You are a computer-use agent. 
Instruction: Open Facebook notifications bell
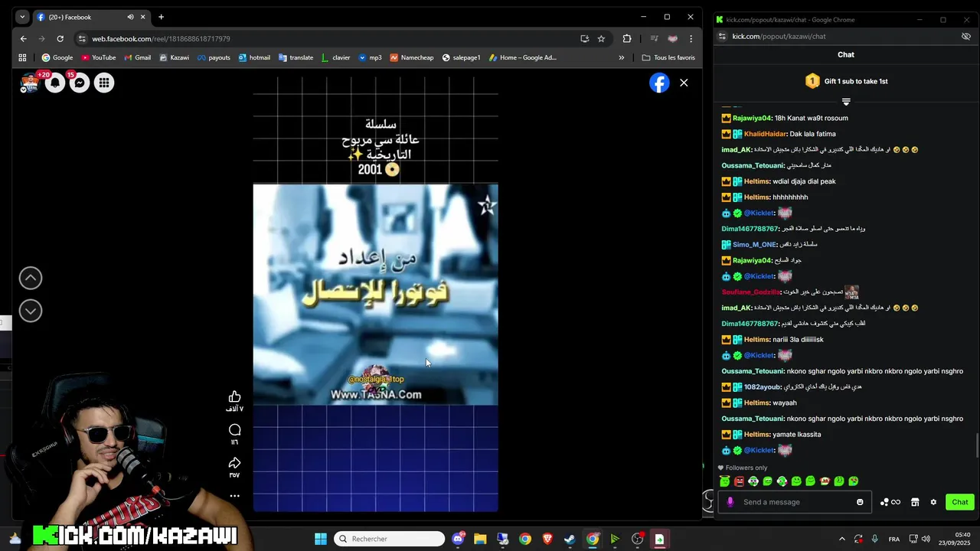(55, 83)
